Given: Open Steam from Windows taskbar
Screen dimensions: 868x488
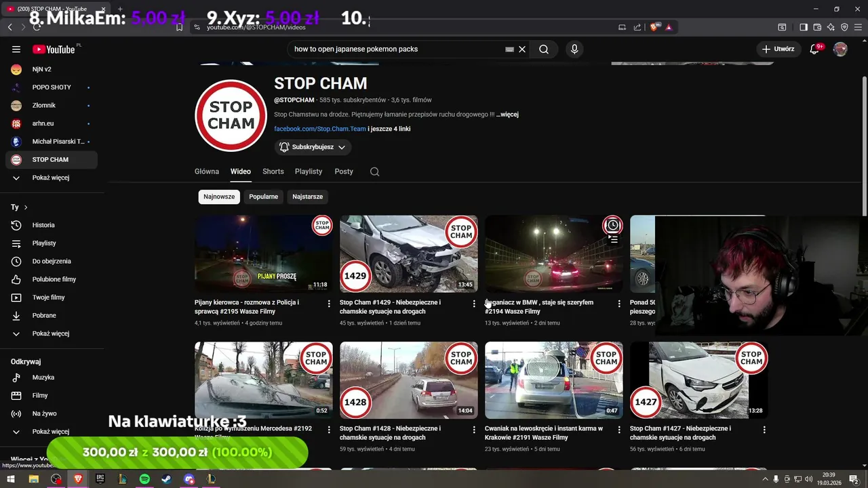Looking at the screenshot, I should pos(166,479).
